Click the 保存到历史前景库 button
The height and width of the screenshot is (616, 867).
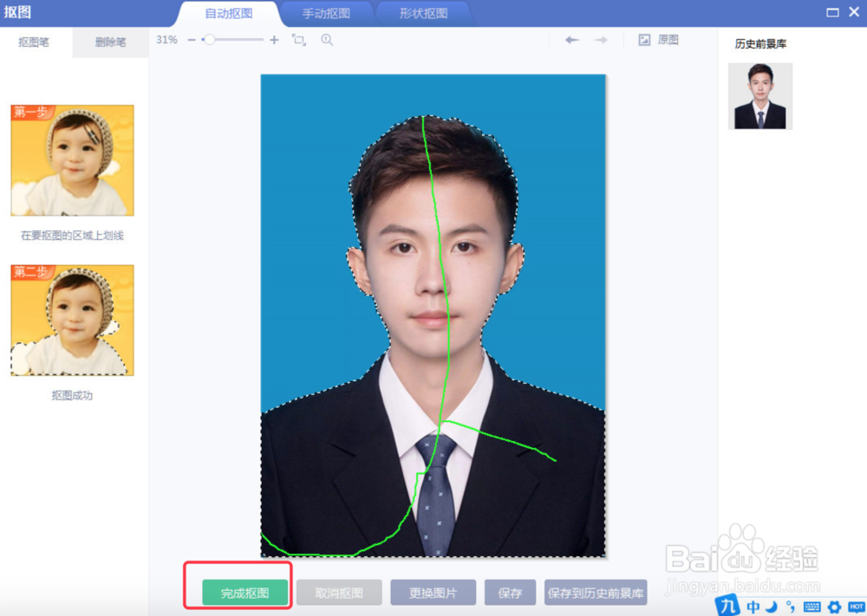point(596,593)
